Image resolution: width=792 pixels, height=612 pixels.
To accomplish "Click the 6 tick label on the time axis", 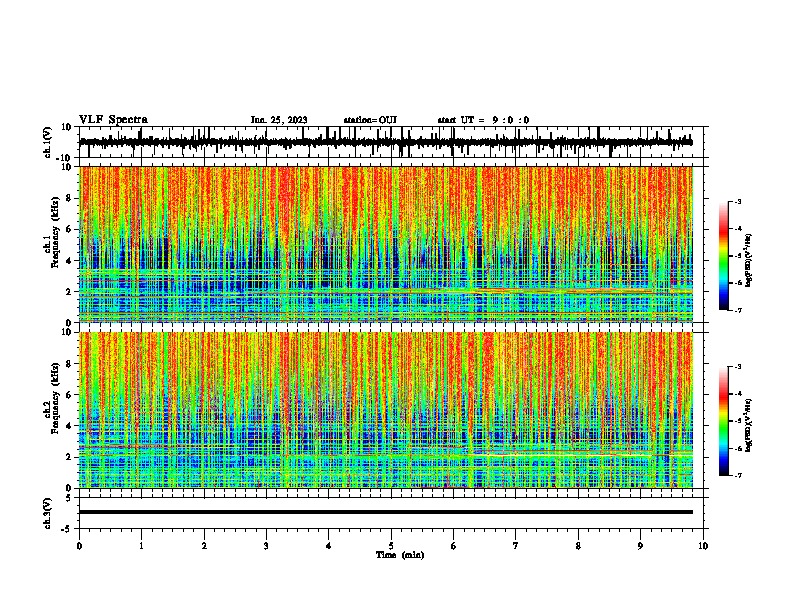I will tap(454, 546).
